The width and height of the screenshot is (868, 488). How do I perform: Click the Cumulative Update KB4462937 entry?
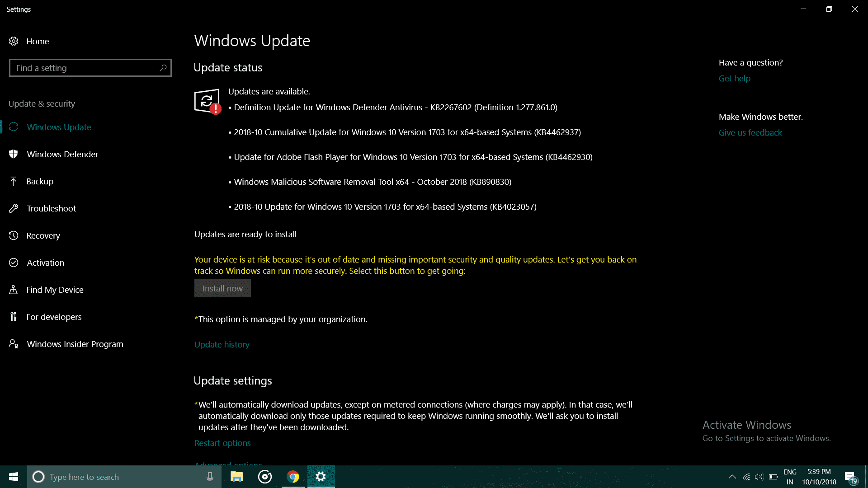click(405, 132)
